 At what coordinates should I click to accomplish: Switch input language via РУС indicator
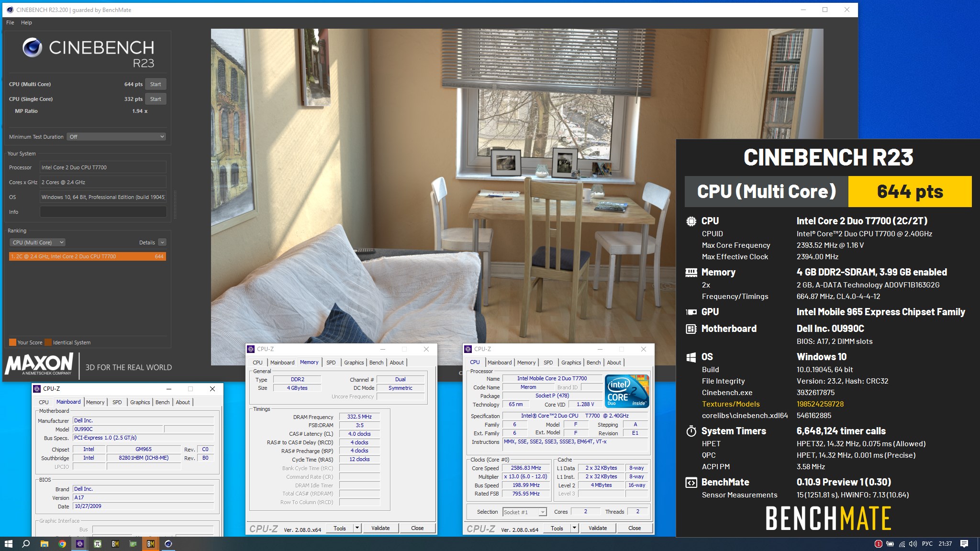coord(927,544)
